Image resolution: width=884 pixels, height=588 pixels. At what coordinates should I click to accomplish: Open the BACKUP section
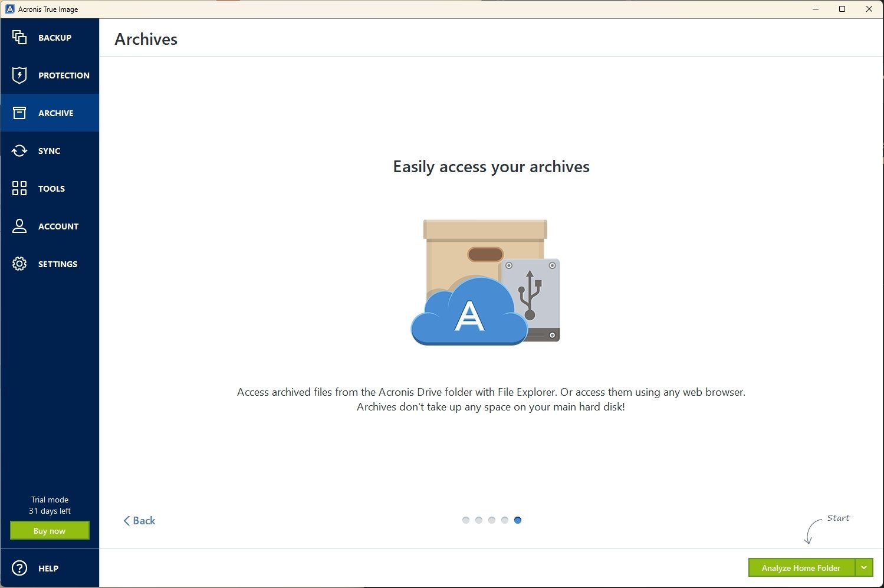[x=50, y=37]
